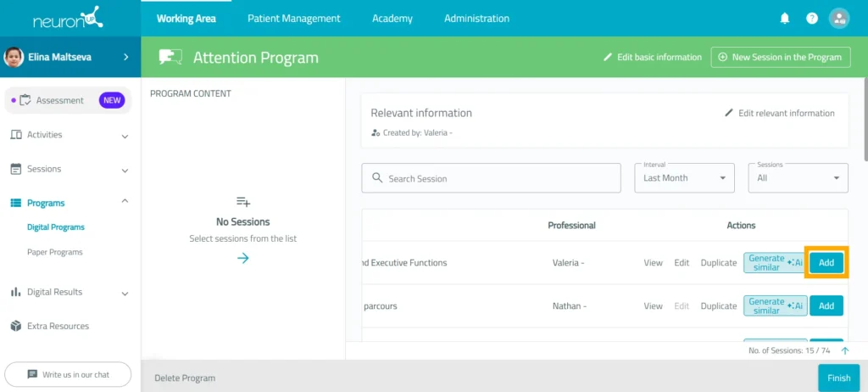Click Delete Program
Screen dimensions: 868x392
(185, 378)
